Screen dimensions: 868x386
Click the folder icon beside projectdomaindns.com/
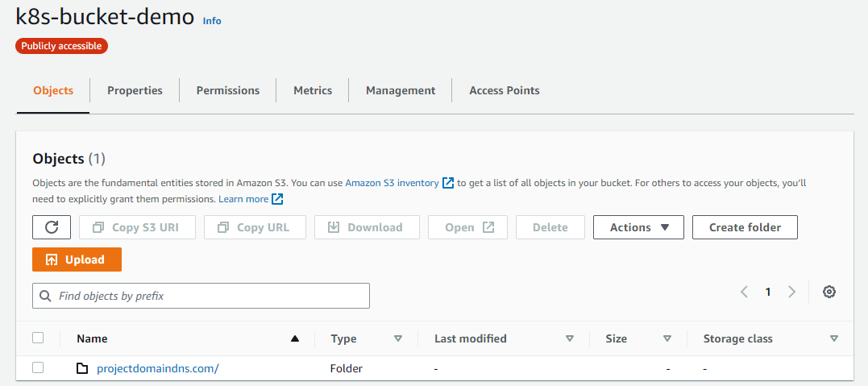[82, 368]
